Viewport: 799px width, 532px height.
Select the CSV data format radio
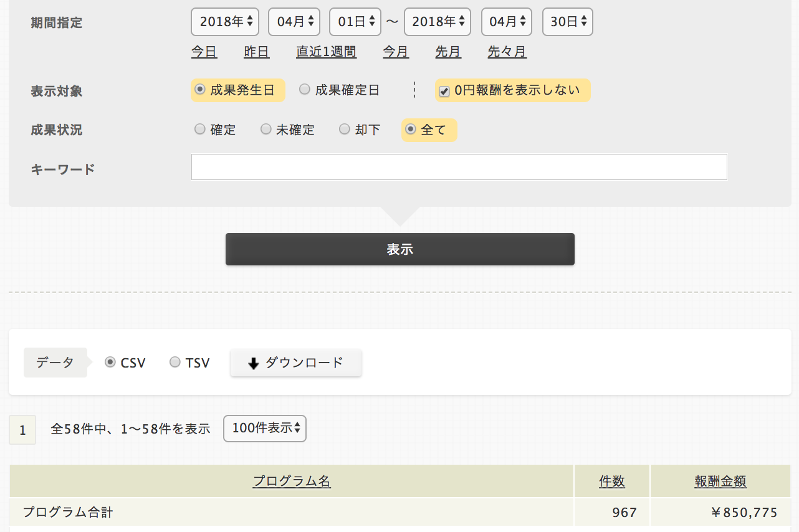tap(110, 362)
